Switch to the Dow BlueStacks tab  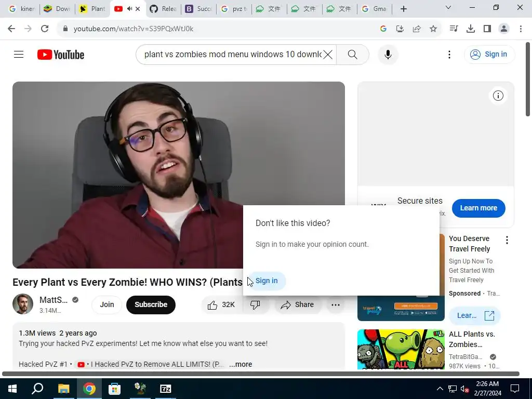tap(57, 9)
